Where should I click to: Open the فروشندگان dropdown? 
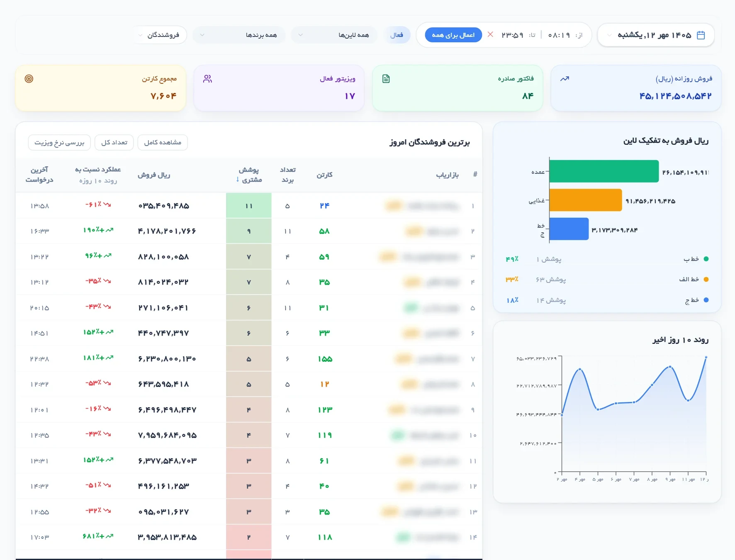[161, 35]
